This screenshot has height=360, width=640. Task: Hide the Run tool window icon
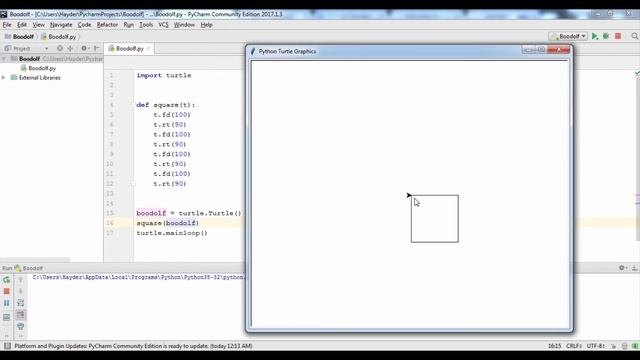[x=634, y=268]
